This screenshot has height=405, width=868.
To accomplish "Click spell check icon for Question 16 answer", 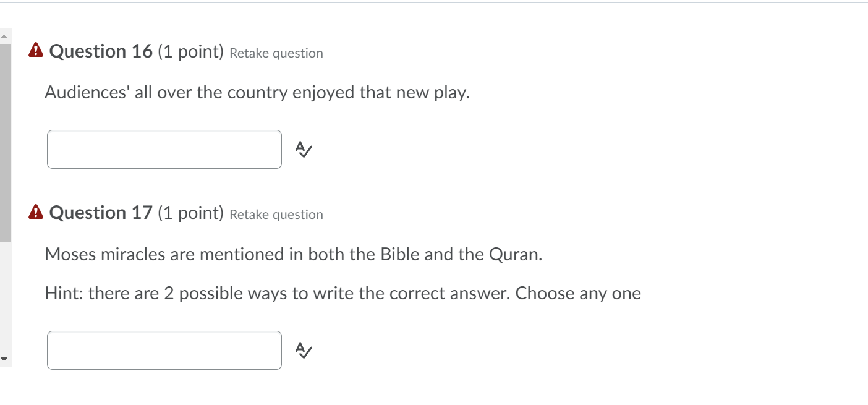I will [x=304, y=149].
